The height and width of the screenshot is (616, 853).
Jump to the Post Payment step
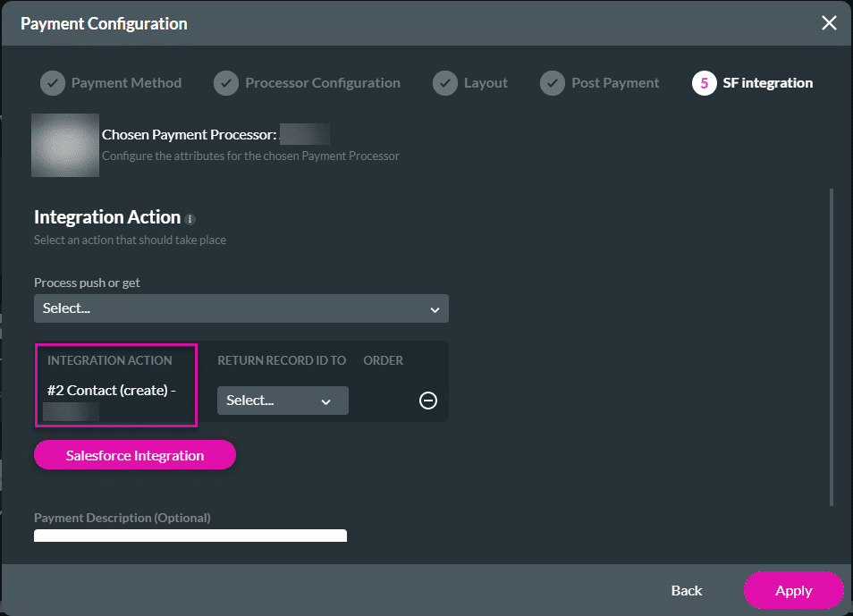pos(615,83)
